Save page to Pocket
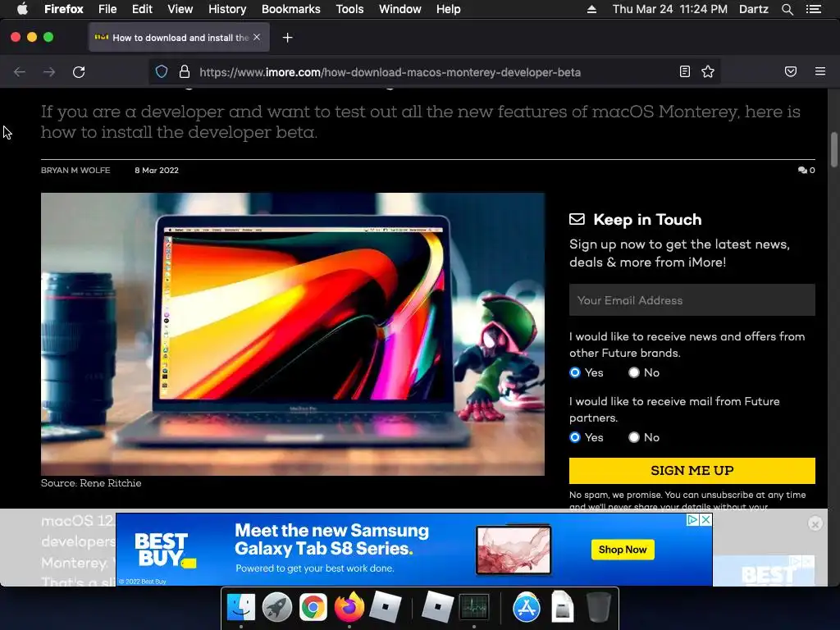This screenshot has width=840, height=630. (x=791, y=72)
